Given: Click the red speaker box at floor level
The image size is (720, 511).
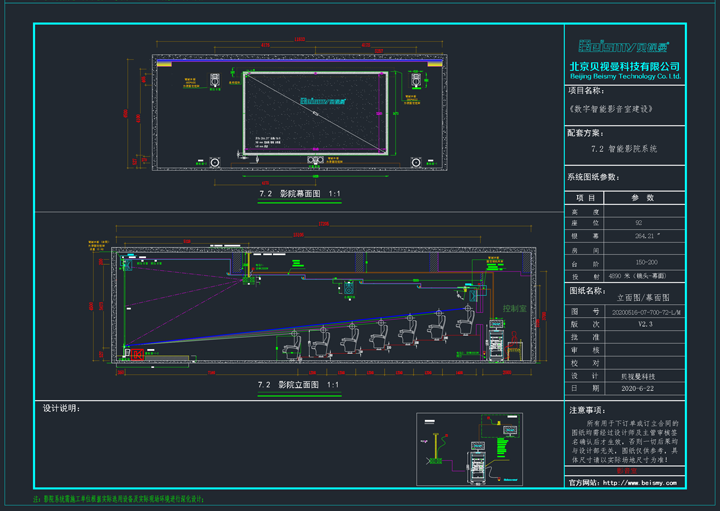Looking at the screenshot, I should point(137,354).
